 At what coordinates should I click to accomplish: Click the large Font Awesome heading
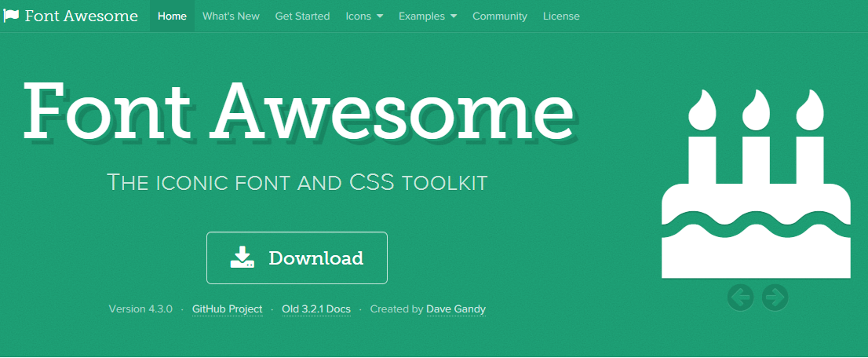pyautogui.click(x=298, y=111)
